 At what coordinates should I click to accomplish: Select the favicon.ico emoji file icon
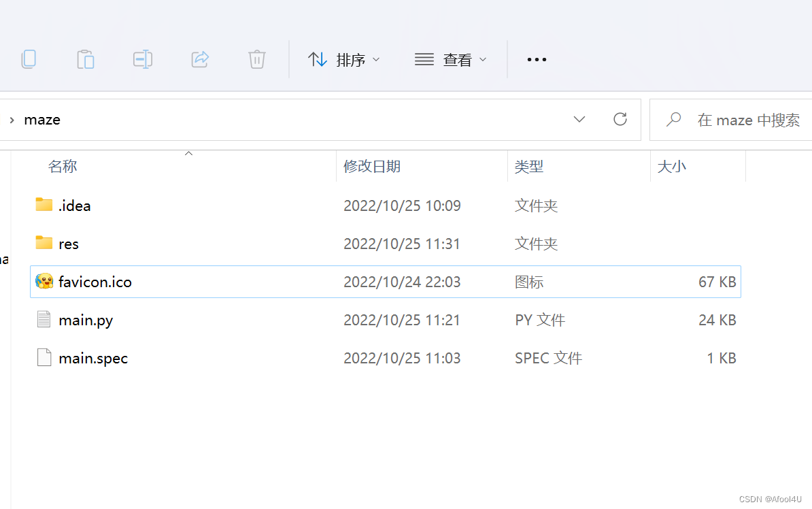[x=44, y=282]
